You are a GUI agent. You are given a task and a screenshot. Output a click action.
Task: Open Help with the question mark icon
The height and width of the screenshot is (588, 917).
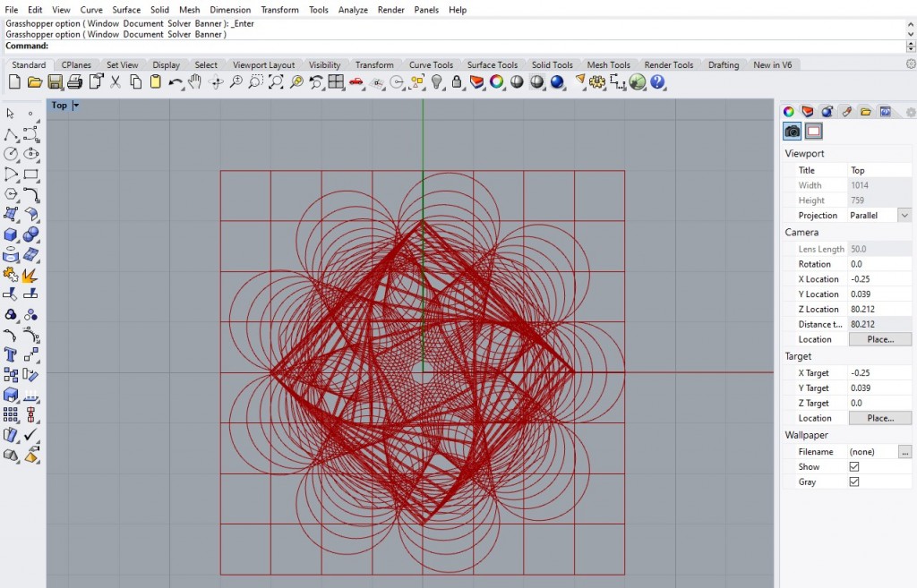(x=658, y=82)
